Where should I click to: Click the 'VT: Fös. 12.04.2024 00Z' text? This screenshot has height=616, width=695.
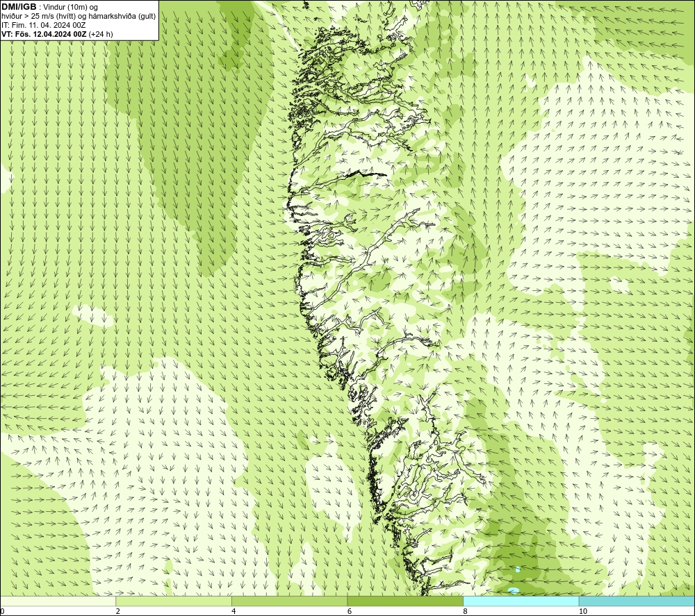pyautogui.click(x=44, y=33)
